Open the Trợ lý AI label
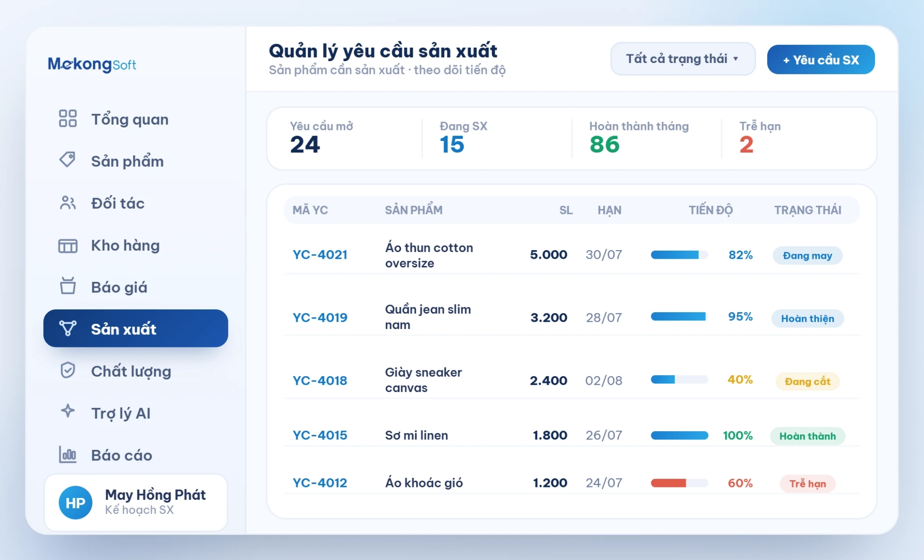Screen dimensions: 924x560 click(121, 413)
